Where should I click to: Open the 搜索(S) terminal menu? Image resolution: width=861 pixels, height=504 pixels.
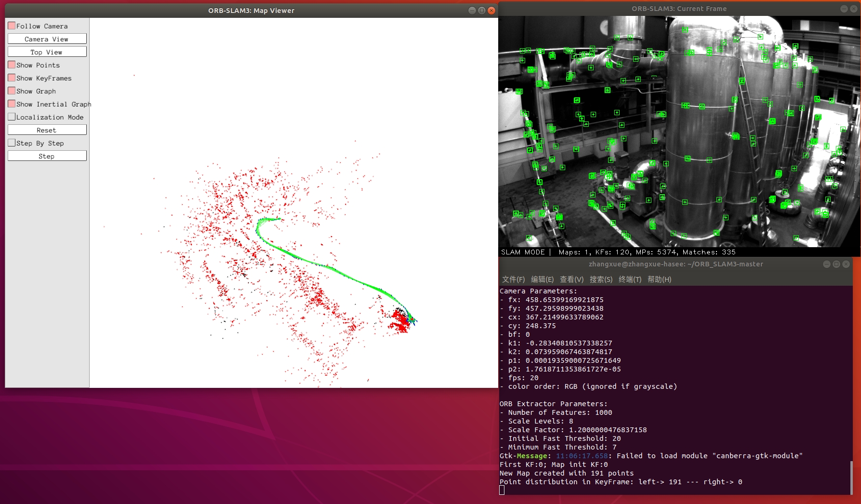(601, 279)
